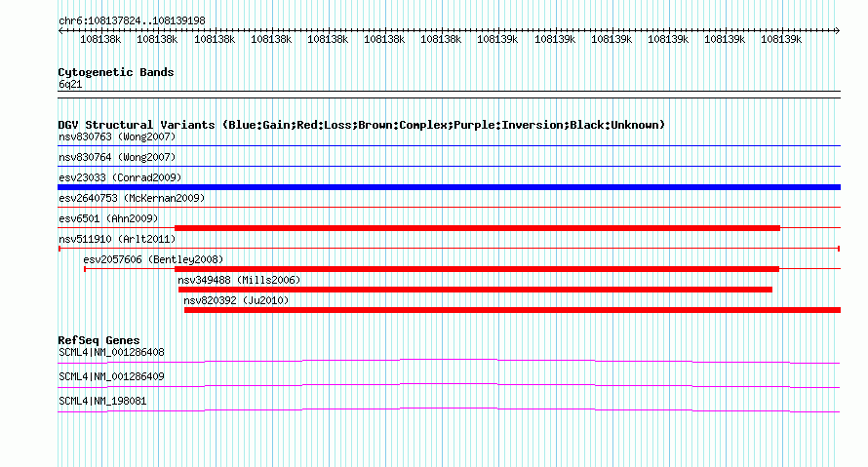
Task: Open variant nsv511910 (Arlt2011) label
Action: tap(117, 239)
